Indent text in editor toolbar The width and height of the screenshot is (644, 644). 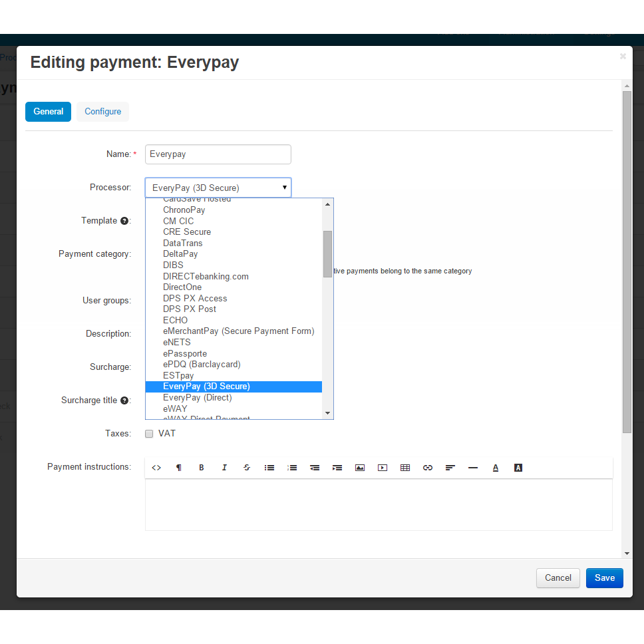[x=337, y=468]
